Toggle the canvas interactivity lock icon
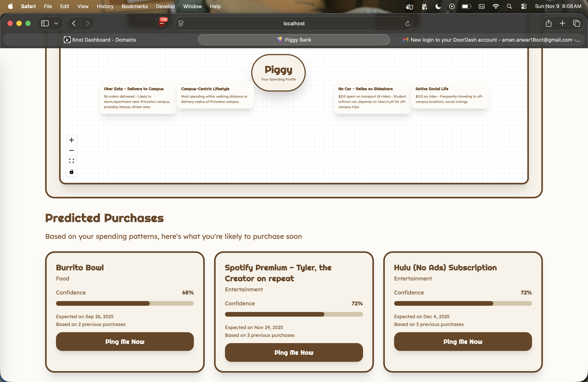The height and width of the screenshot is (382, 588). [x=71, y=172]
